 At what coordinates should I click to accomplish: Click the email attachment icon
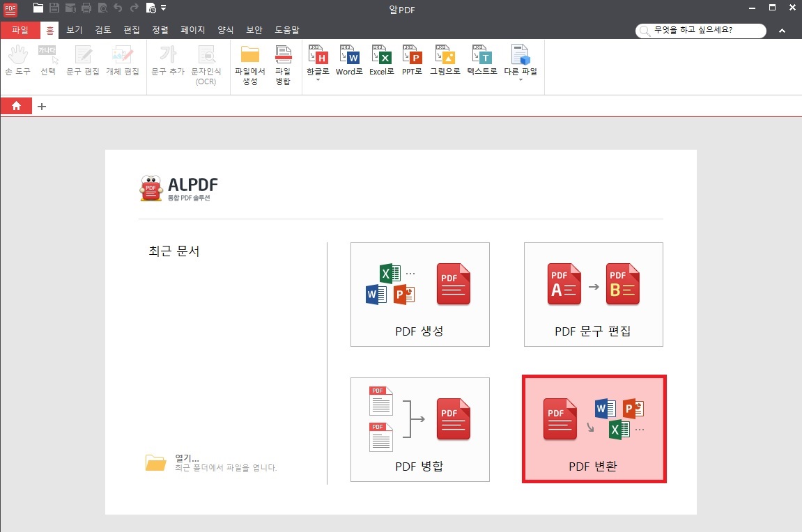coord(70,8)
